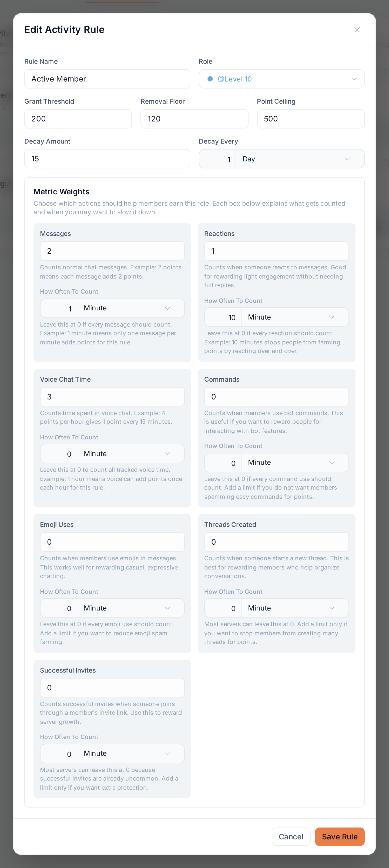Open the Commands Minute unit dropdown

pos(295,462)
